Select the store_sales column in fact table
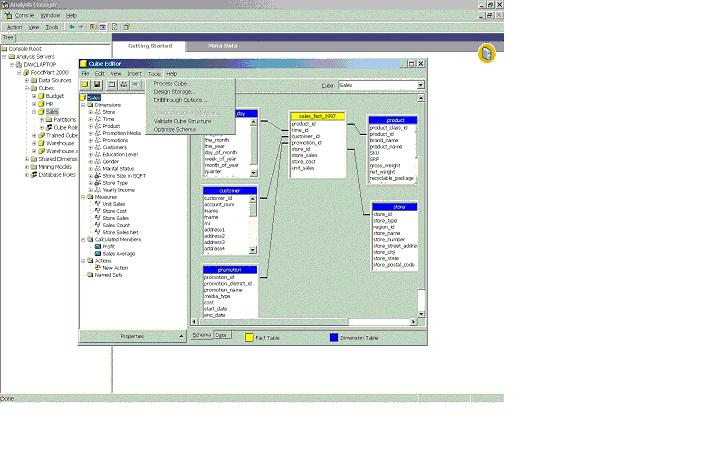Screen dimensions: 726x449 (x=304, y=156)
